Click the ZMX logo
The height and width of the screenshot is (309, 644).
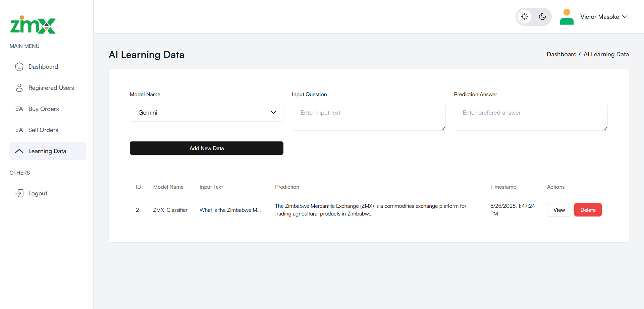[x=33, y=25]
